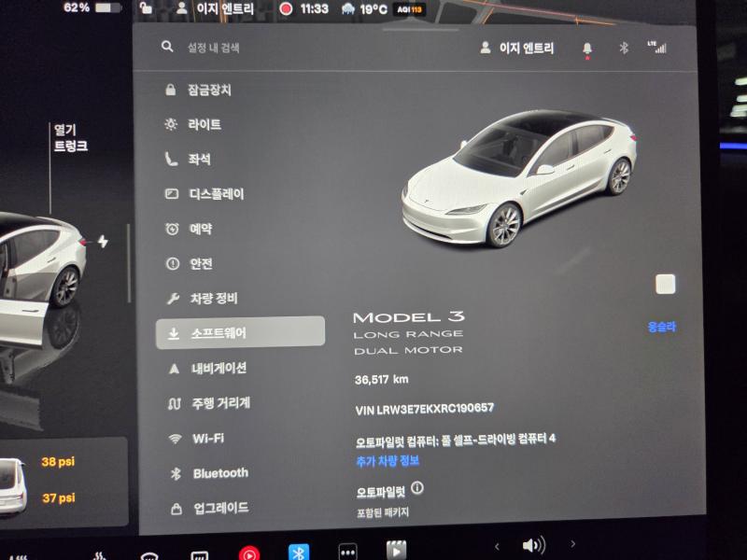Click the MODEL 3 heading

point(409,317)
